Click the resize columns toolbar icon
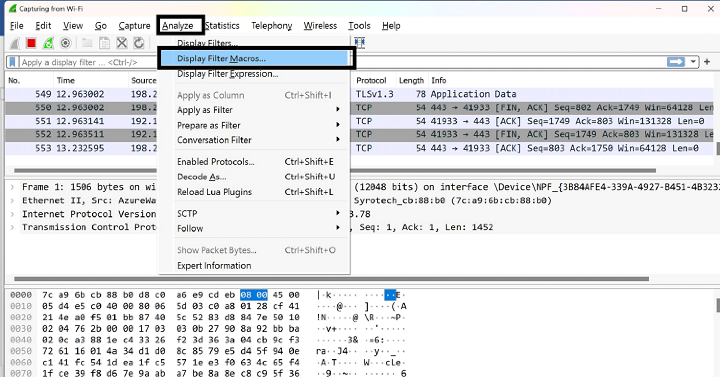The width and height of the screenshot is (720, 377). 360,43
